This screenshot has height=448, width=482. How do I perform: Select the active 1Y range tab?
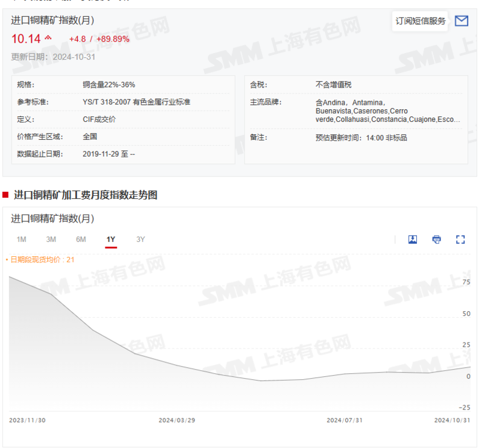tap(111, 239)
